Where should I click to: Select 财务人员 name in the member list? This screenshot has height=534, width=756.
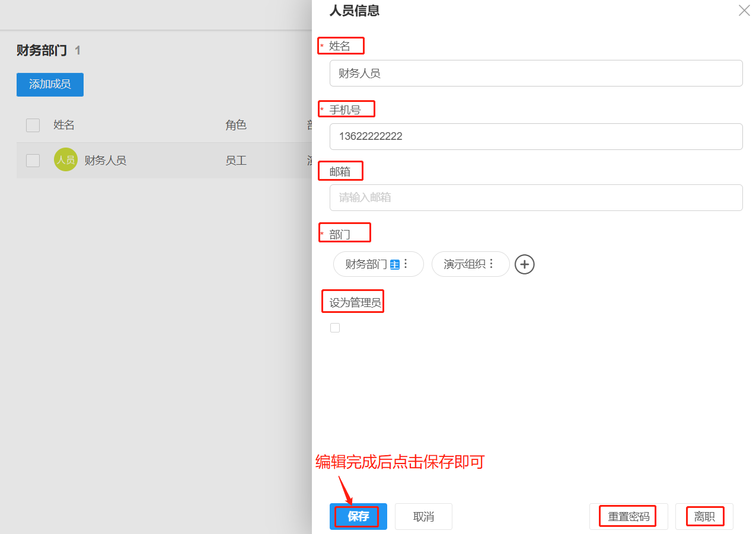tap(106, 159)
